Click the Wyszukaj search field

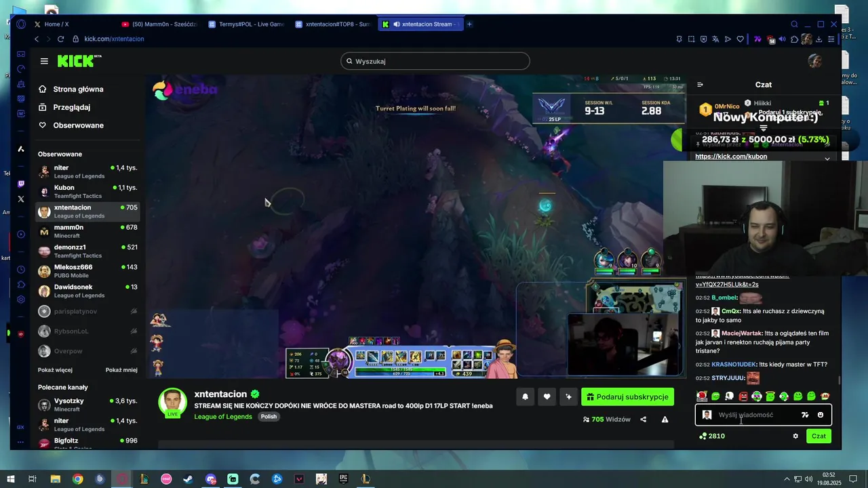tap(435, 61)
